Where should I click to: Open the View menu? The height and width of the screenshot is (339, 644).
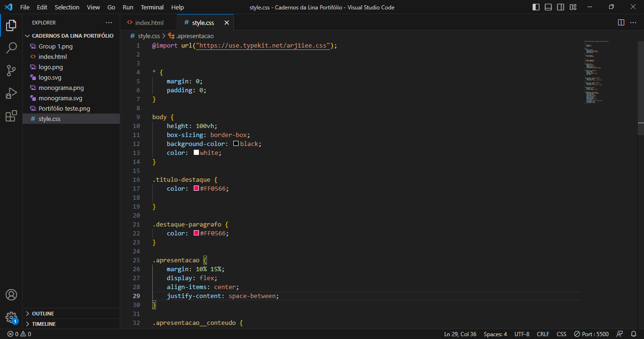point(93,7)
